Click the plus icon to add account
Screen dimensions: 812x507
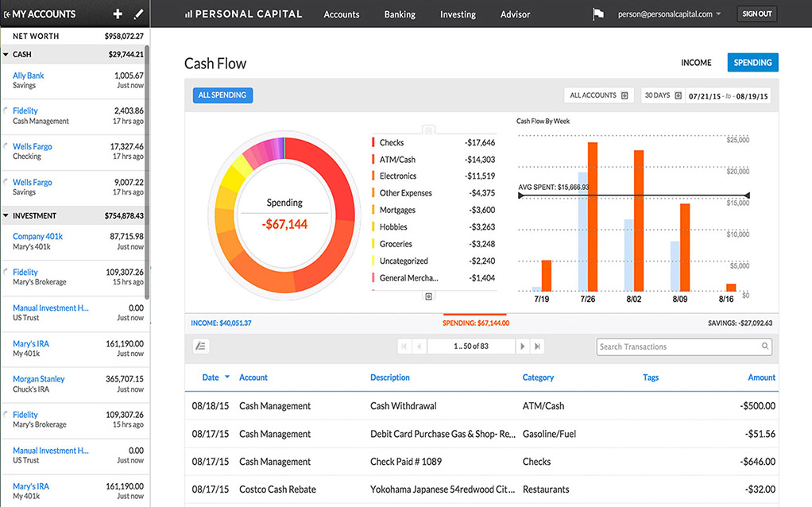118,14
